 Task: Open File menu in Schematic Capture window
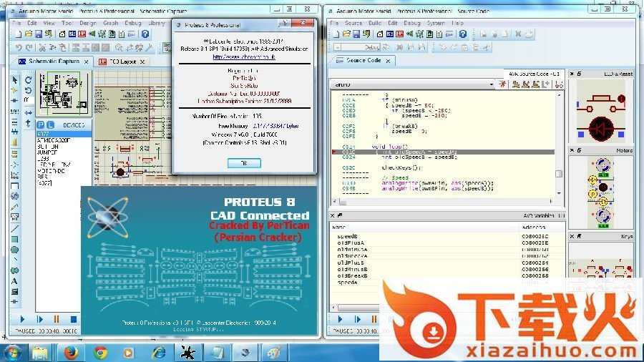tap(16, 23)
